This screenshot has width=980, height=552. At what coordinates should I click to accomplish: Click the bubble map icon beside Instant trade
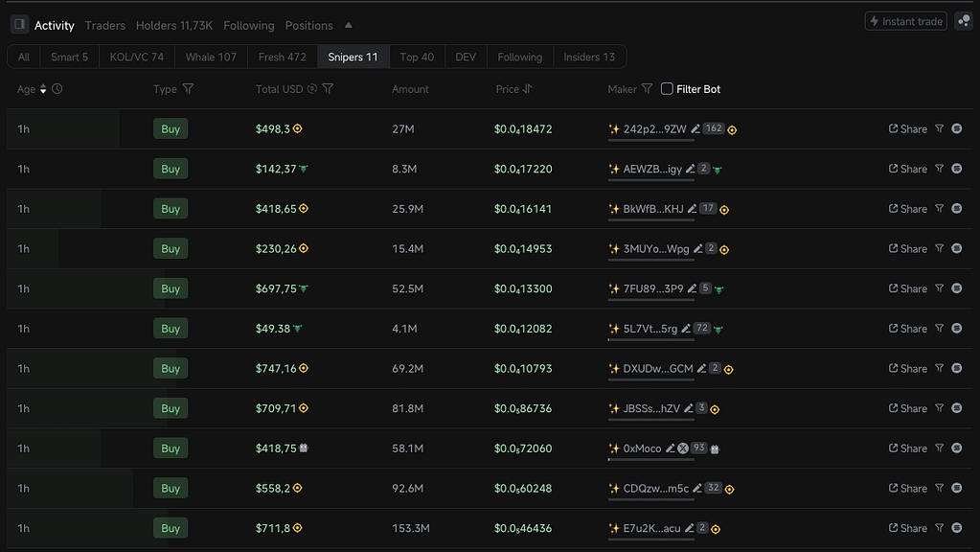[964, 21]
